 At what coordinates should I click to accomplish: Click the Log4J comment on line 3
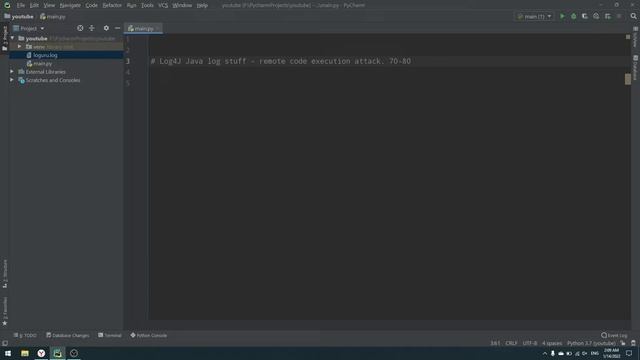click(281, 61)
